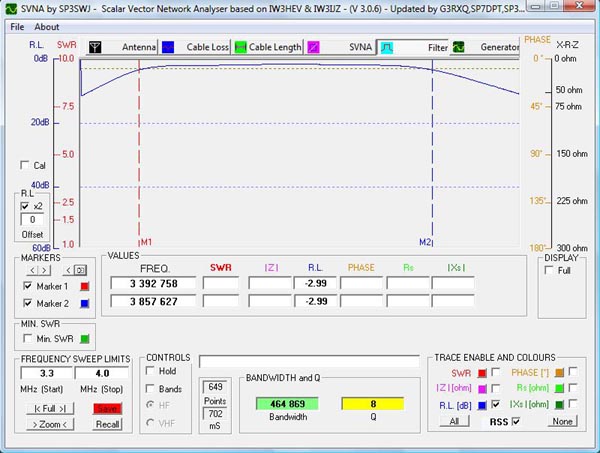Open the Generator mode icon
Screen dimensions: 600x453
click(459, 47)
